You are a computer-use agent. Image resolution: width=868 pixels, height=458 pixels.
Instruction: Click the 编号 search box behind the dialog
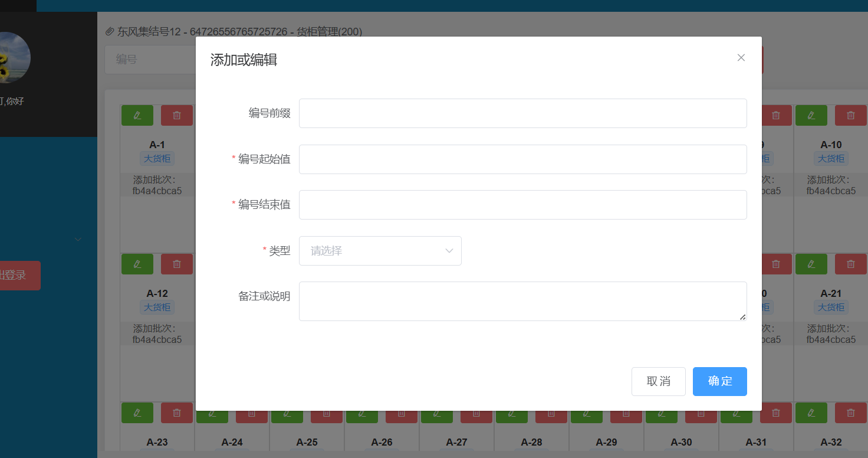click(x=150, y=59)
